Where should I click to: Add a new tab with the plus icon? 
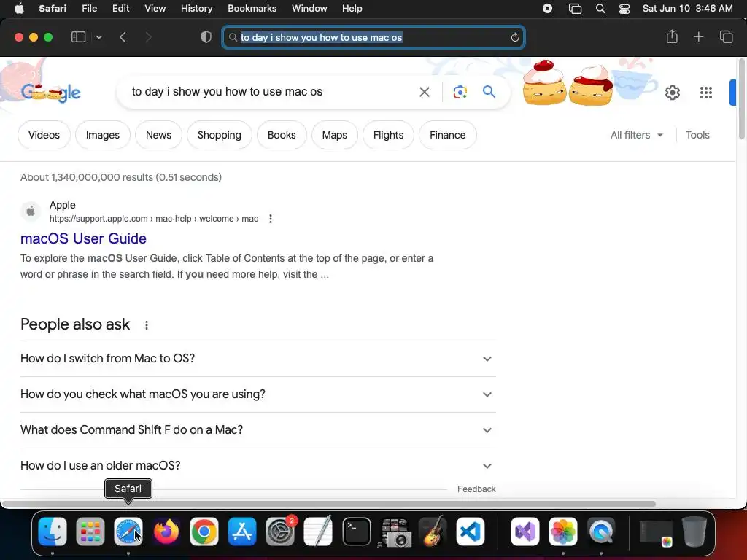tap(698, 36)
